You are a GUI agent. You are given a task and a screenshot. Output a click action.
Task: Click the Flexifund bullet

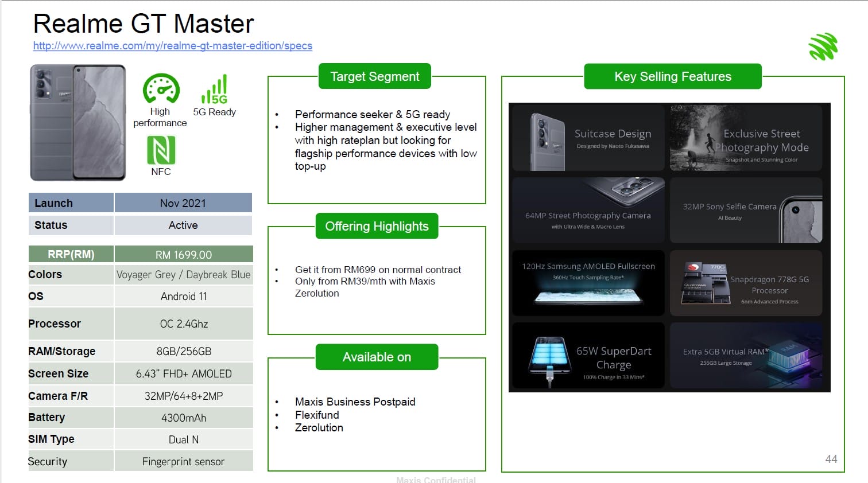(317, 415)
